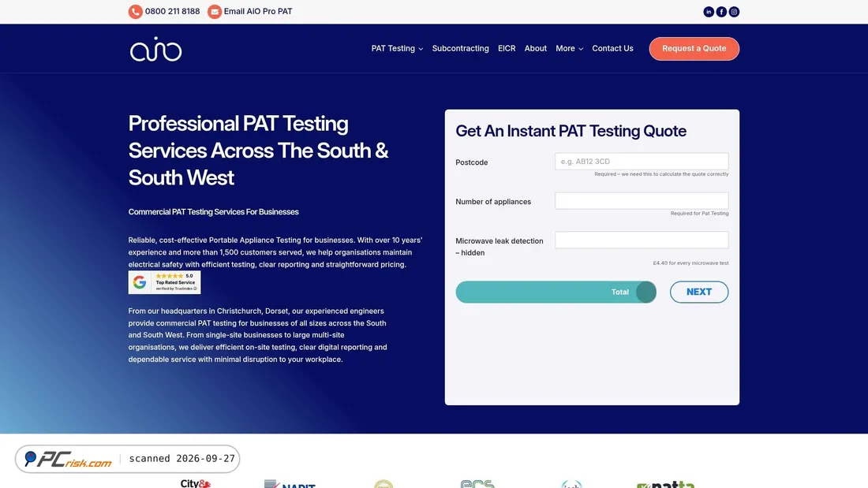Open the LinkedIn social icon
This screenshot has width=868, height=488.
click(x=709, y=12)
